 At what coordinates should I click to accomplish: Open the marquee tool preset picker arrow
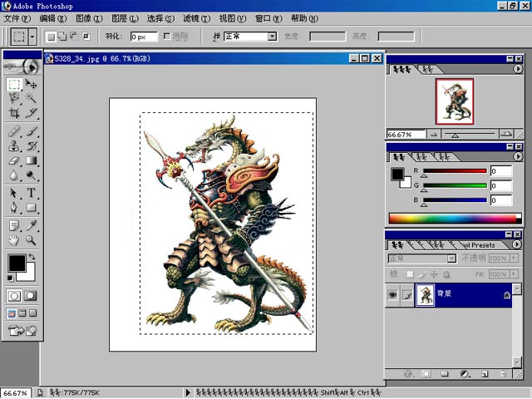32,37
